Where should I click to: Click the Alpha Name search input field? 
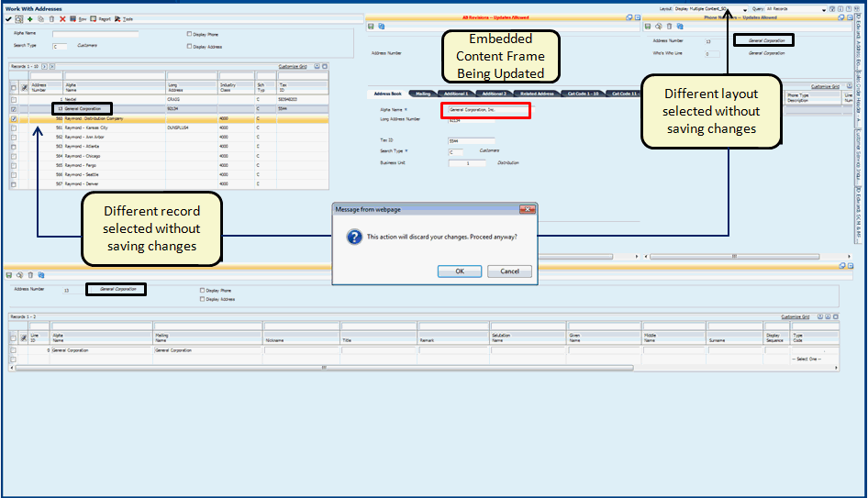point(95,34)
